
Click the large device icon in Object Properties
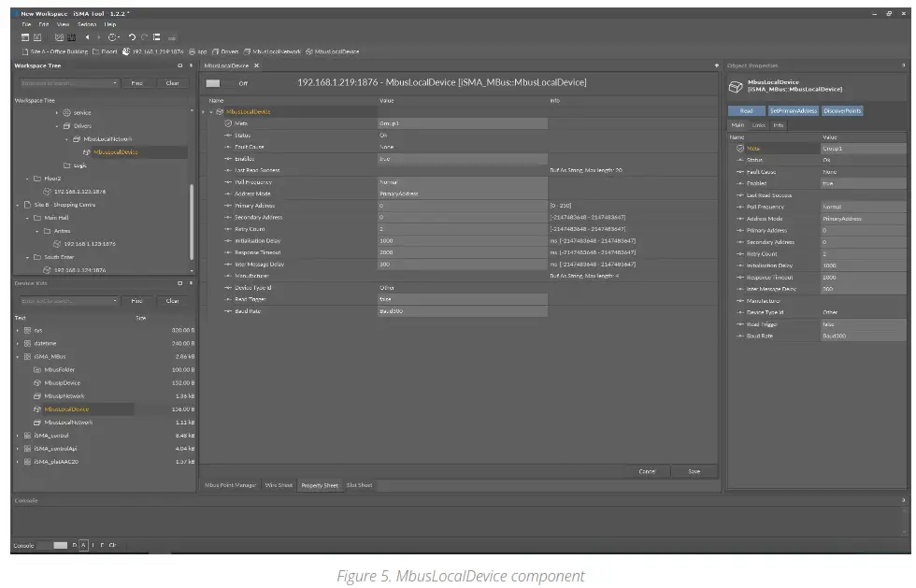(x=736, y=87)
